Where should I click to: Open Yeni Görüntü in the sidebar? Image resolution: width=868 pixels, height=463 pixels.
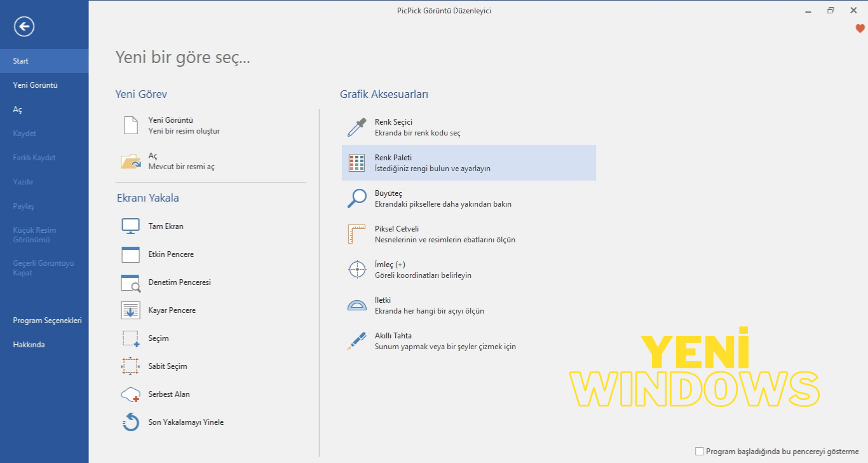44,85
